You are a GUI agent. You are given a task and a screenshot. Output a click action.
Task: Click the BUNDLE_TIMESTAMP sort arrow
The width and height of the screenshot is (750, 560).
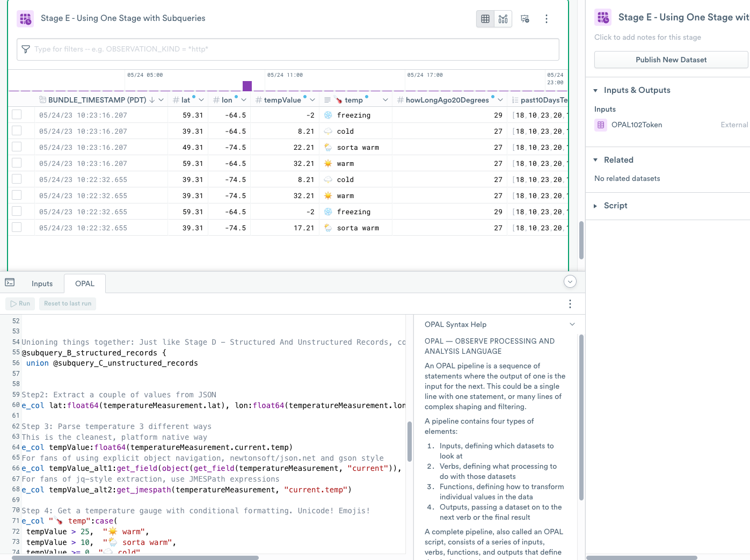tap(152, 100)
